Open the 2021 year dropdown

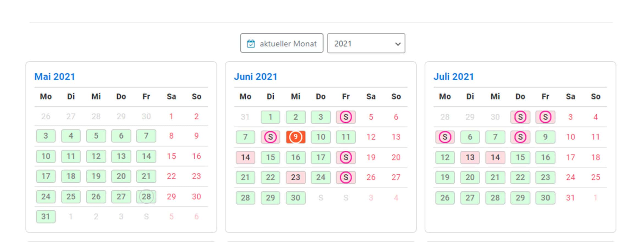(366, 43)
